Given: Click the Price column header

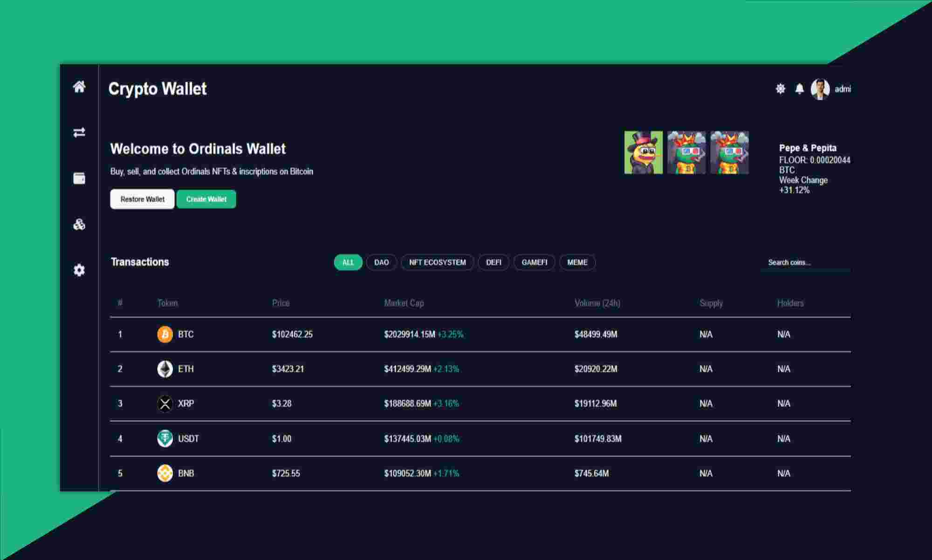Looking at the screenshot, I should tap(281, 303).
